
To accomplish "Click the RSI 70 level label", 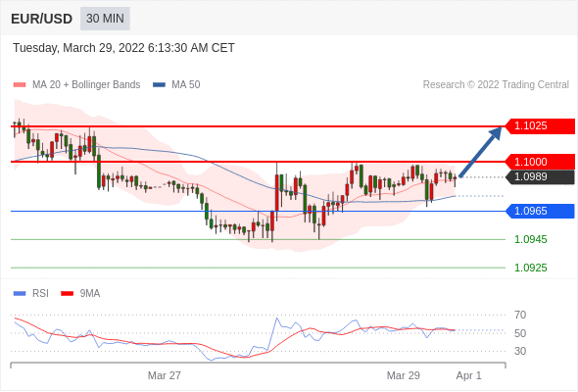I will tap(520, 315).
